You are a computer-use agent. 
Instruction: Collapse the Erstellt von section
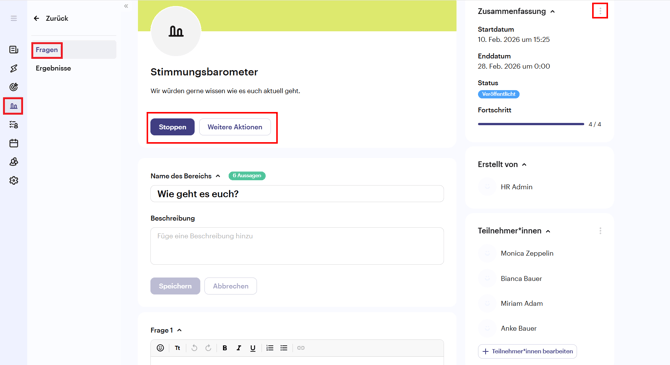pos(524,165)
